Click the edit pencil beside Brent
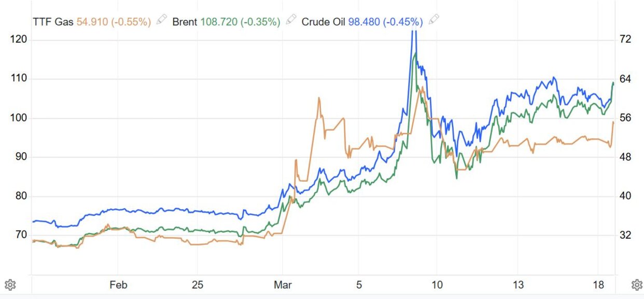 click(x=291, y=20)
